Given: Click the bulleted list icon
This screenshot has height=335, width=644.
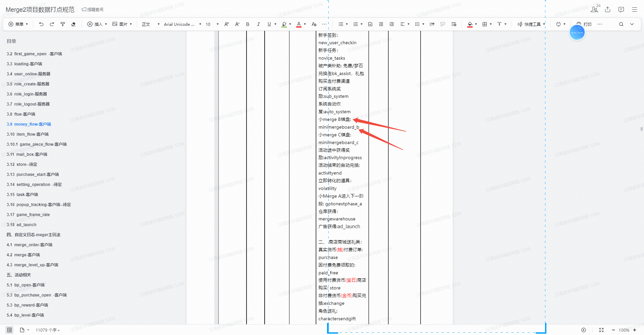Looking at the screenshot, I should [x=340, y=24].
